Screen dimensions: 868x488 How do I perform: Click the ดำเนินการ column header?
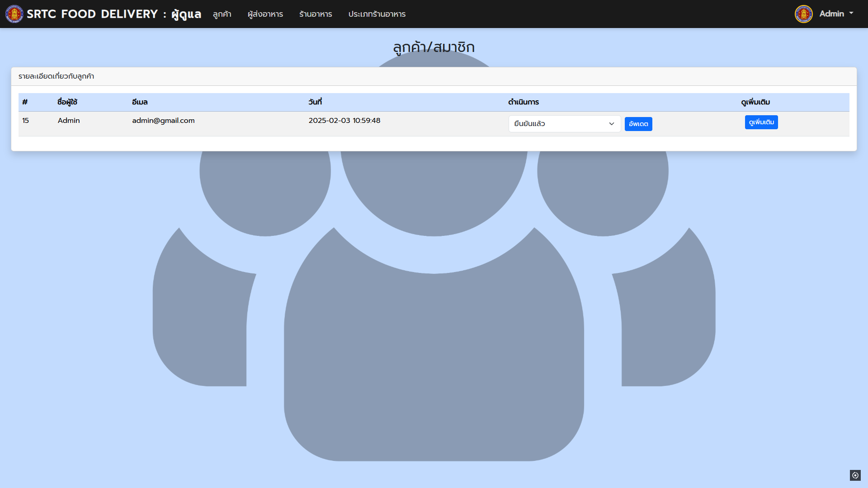[523, 102]
